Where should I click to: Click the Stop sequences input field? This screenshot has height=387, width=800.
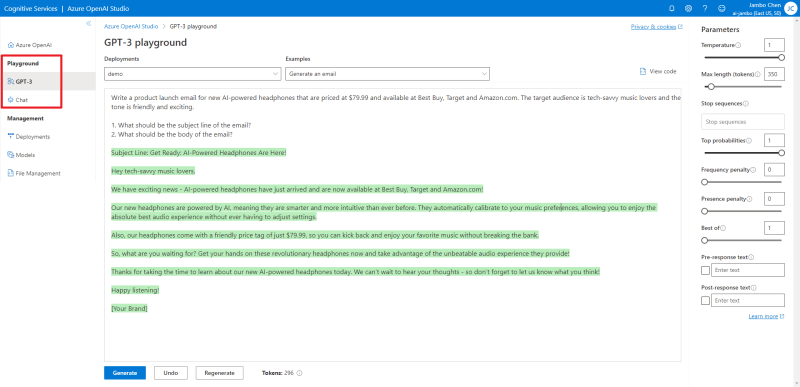(743, 122)
